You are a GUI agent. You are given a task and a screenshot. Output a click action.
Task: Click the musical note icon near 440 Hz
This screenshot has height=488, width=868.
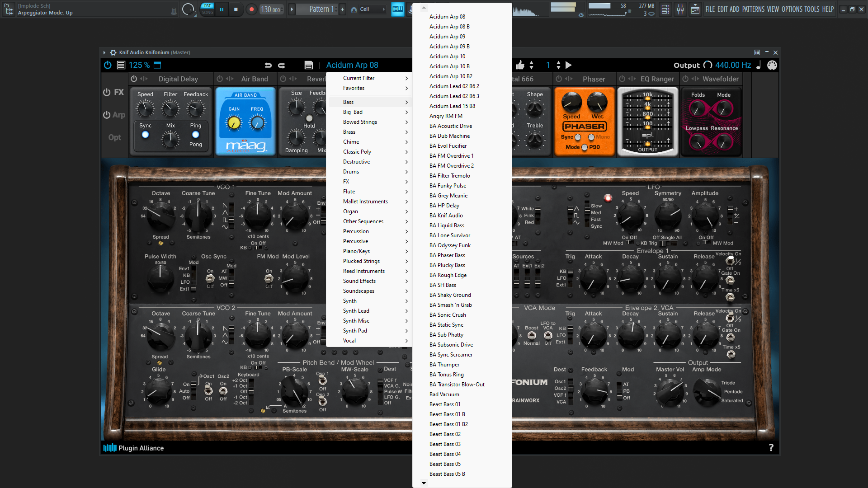[759, 65]
